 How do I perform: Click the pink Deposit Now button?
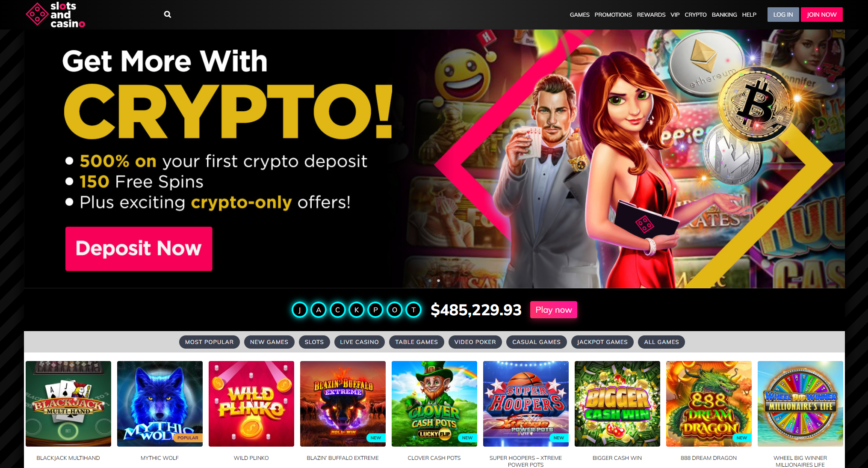[139, 249]
